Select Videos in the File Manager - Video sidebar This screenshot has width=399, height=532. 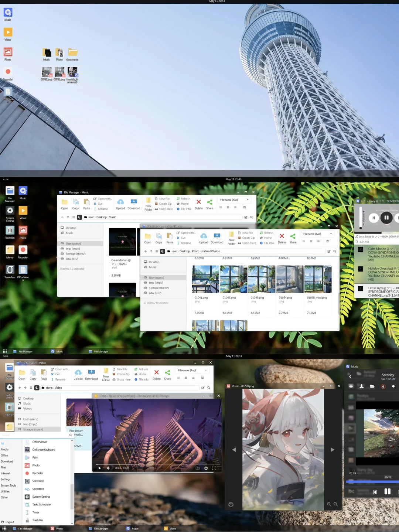[27, 409]
